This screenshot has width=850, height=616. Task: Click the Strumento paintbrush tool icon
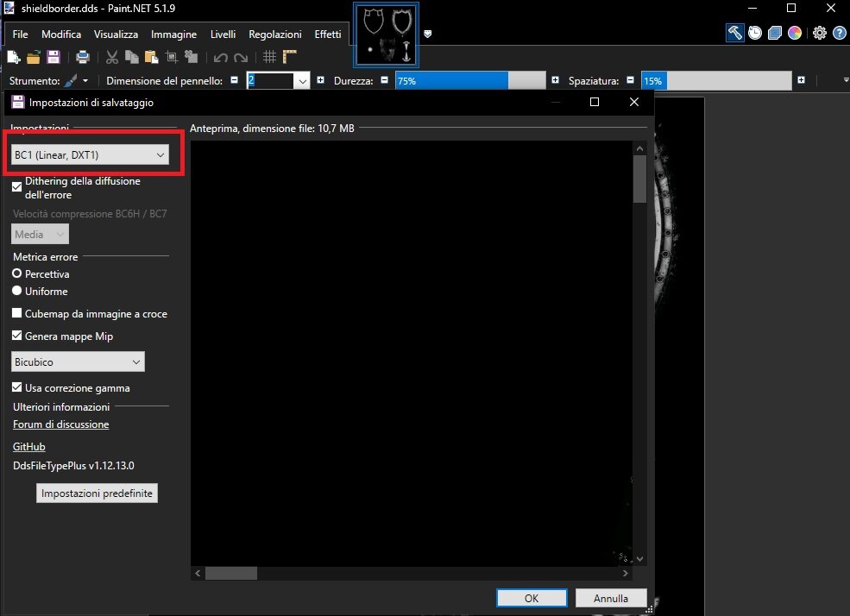coord(71,81)
